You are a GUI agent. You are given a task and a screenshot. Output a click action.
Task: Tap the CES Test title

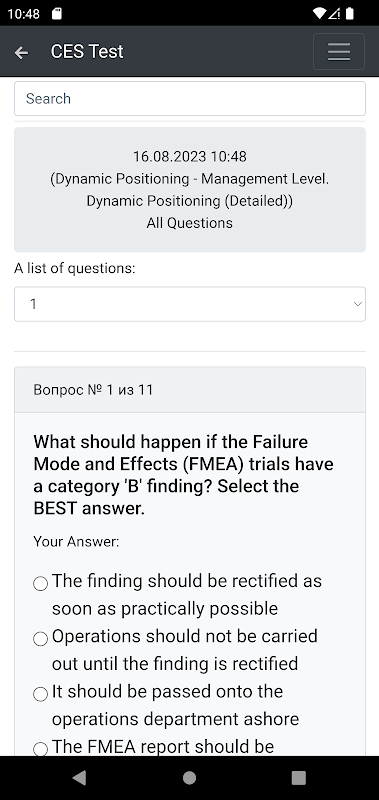tap(87, 52)
